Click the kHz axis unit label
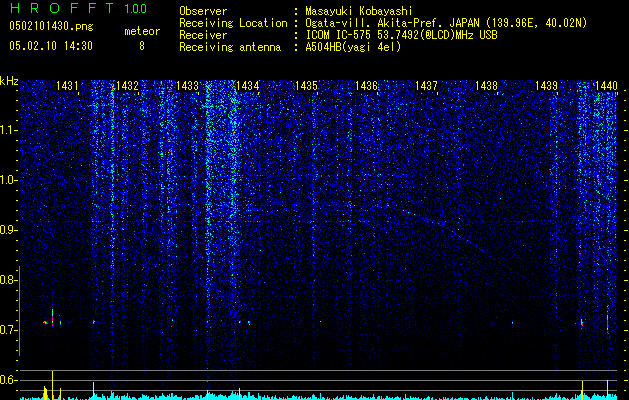The width and height of the screenshot is (629, 400). (9, 81)
